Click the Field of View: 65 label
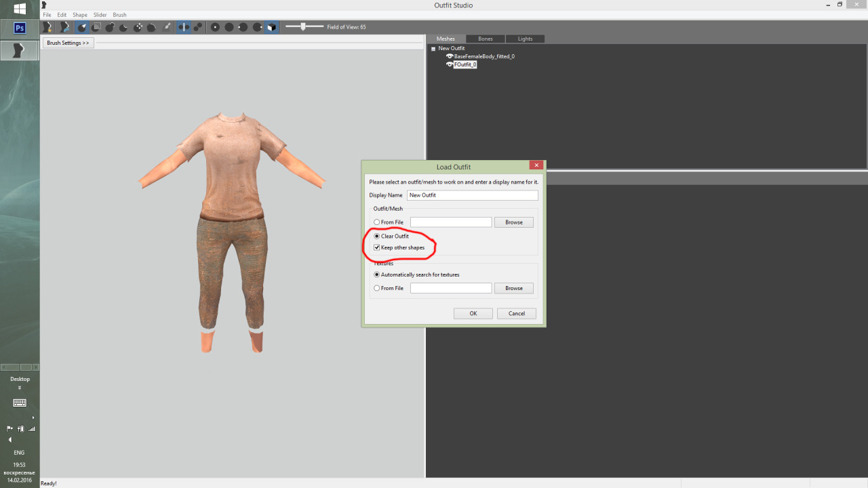The width and height of the screenshot is (868, 488). click(347, 27)
